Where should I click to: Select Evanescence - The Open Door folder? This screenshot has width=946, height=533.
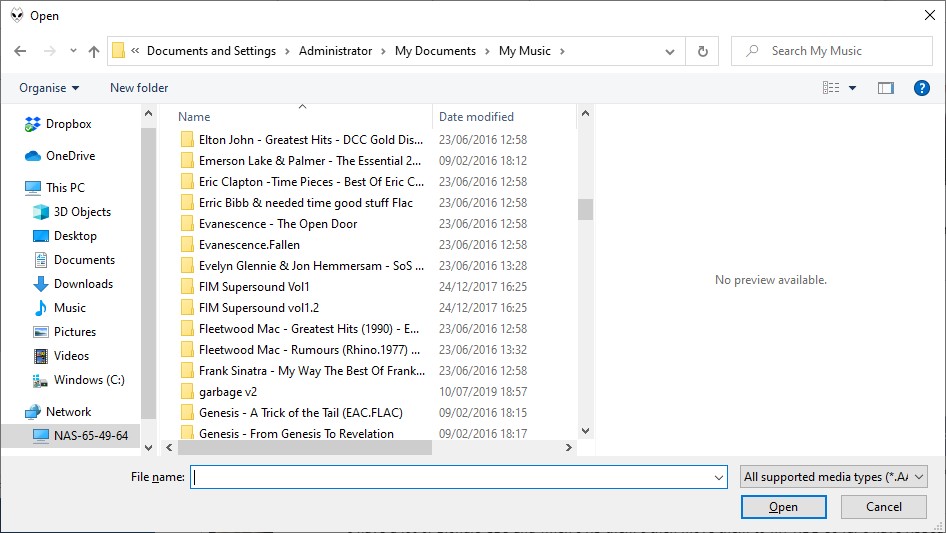pos(269,224)
